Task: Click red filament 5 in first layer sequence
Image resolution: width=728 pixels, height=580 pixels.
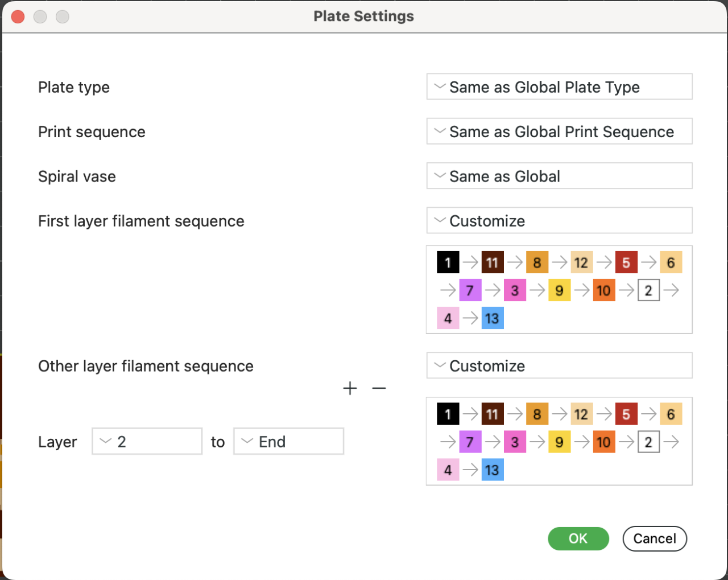Action: [626, 262]
